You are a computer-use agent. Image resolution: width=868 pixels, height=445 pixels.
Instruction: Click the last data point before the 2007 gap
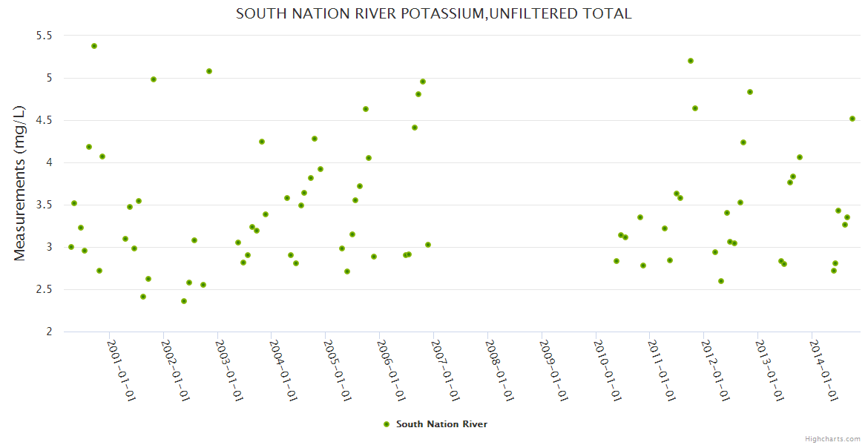pos(428,245)
